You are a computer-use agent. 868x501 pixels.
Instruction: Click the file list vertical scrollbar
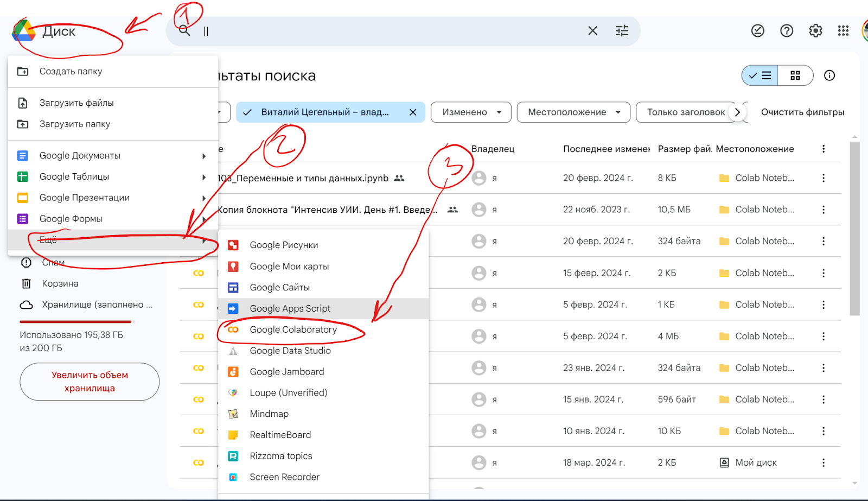(854, 228)
